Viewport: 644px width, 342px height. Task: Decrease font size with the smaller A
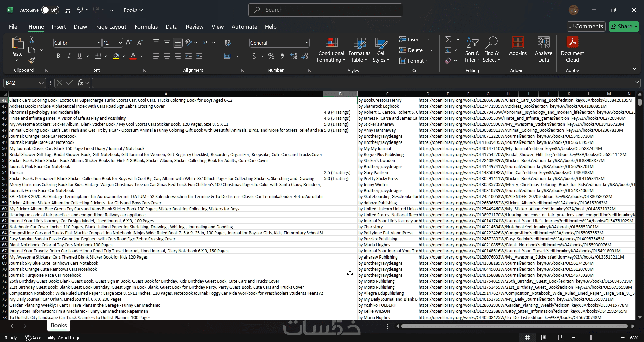click(140, 43)
